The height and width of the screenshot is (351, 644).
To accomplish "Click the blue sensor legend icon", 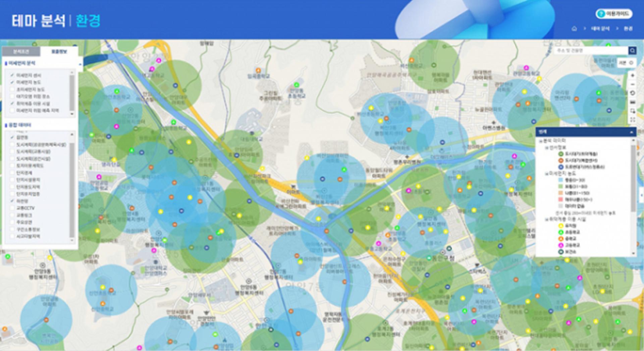I will (x=560, y=167).
